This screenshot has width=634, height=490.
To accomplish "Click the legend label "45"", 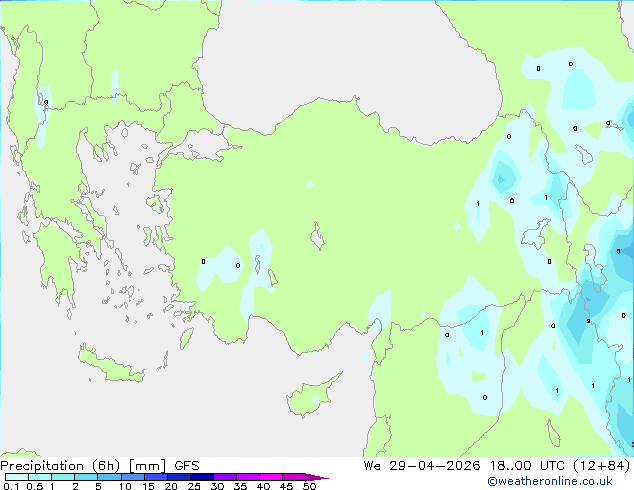I will point(286,486).
